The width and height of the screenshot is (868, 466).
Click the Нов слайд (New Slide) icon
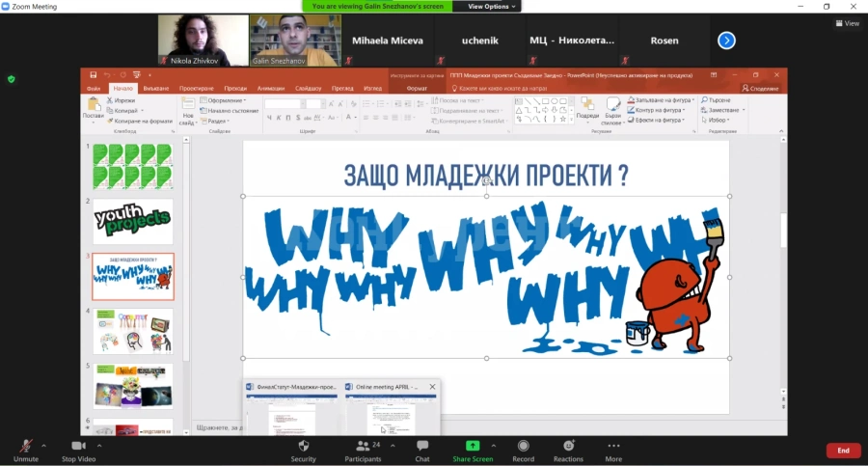pyautogui.click(x=188, y=111)
